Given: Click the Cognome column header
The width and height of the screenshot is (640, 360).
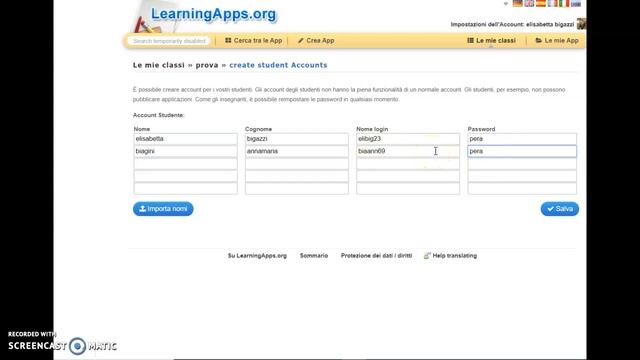Looking at the screenshot, I should (258, 129).
